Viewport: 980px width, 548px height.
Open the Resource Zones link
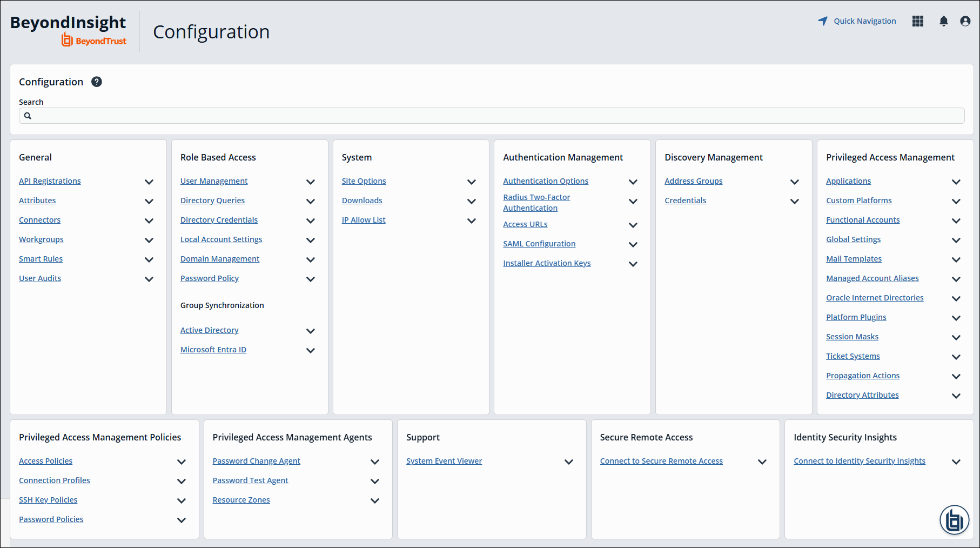pos(241,500)
